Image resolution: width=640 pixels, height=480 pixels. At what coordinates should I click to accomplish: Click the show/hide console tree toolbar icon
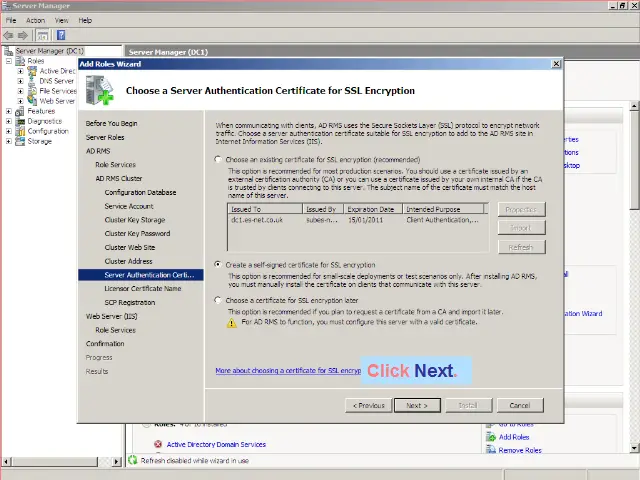coord(43,36)
